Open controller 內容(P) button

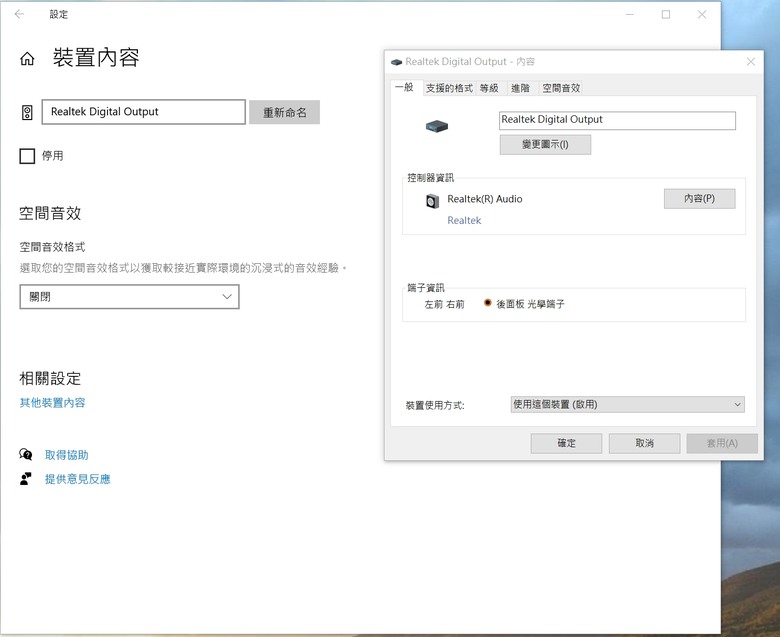[x=699, y=198]
